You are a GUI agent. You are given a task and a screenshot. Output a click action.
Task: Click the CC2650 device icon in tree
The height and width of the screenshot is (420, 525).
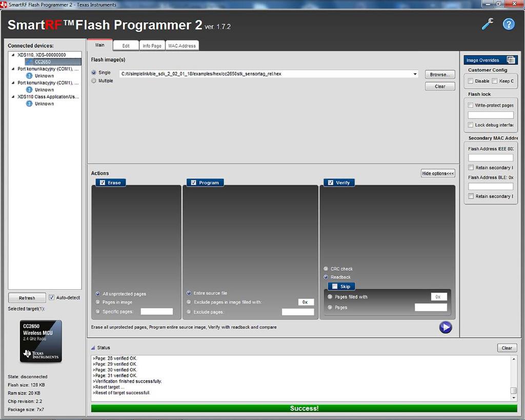(29, 62)
